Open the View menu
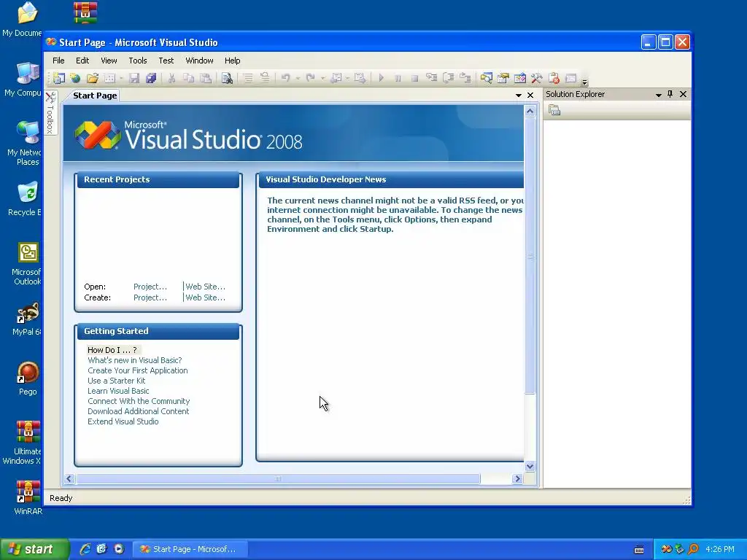The image size is (747, 560). click(109, 61)
